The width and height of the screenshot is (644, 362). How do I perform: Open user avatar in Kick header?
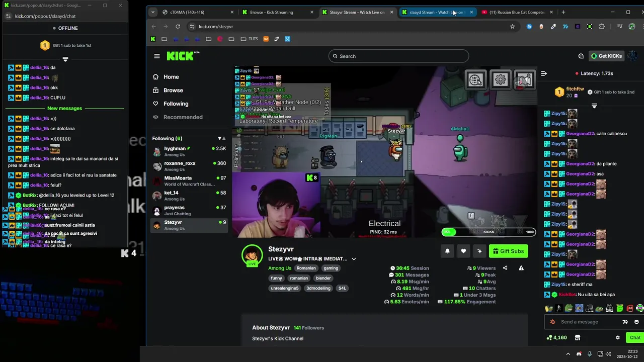click(633, 56)
